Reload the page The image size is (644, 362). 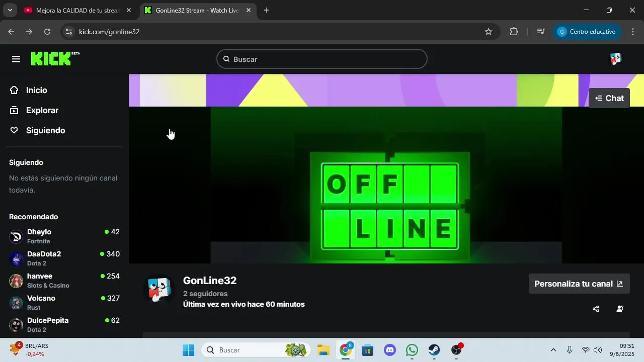pos(47,32)
